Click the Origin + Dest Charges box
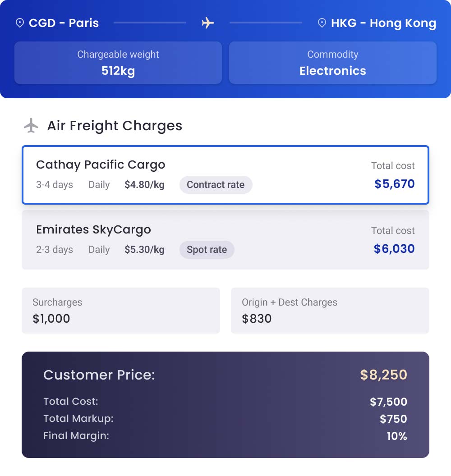 pos(330,311)
